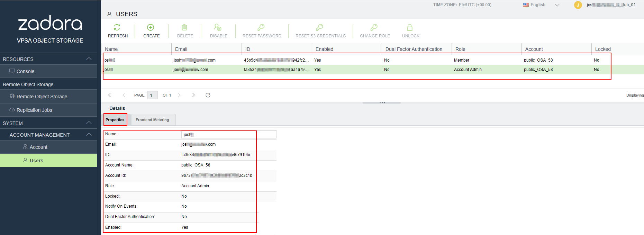Click the yellow user avatar icon

[x=578, y=5]
